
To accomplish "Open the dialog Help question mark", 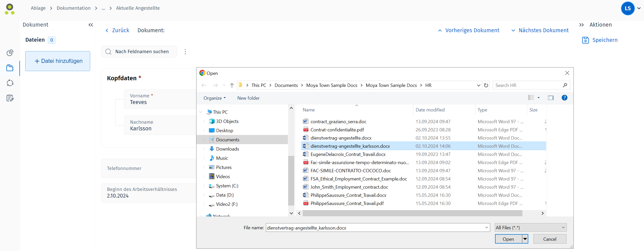I will pos(564,98).
